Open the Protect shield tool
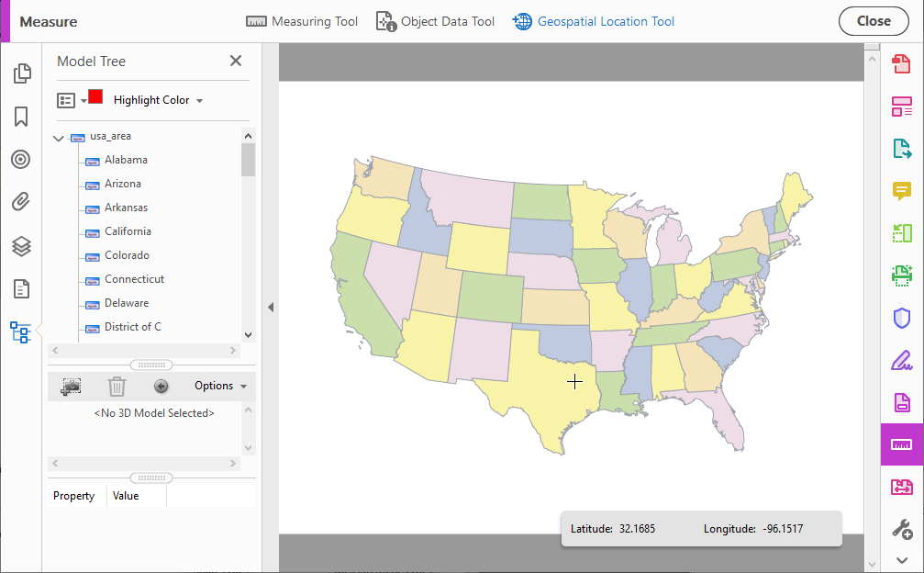This screenshot has height=573, width=924. click(902, 319)
